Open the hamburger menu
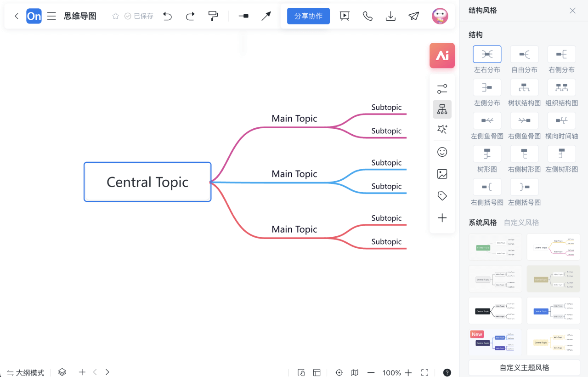588x377 pixels. [51, 16]
